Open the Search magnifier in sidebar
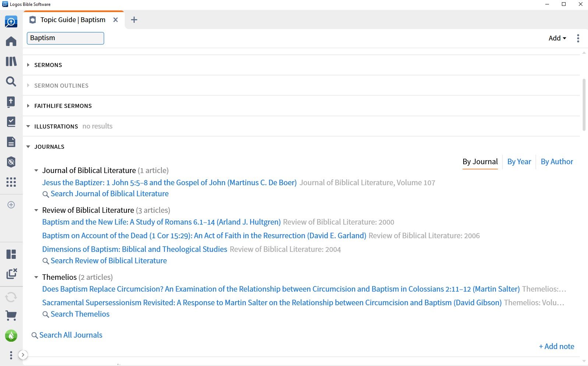 point(11,81)
